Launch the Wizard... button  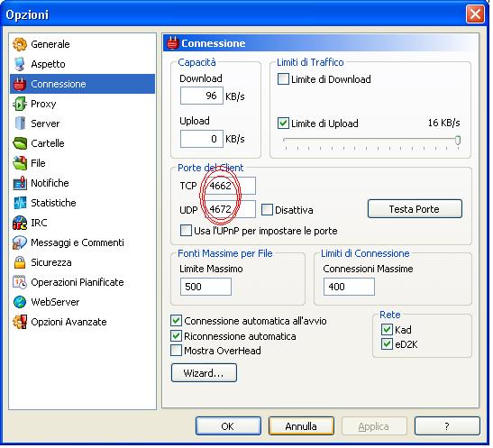(204, 373)
